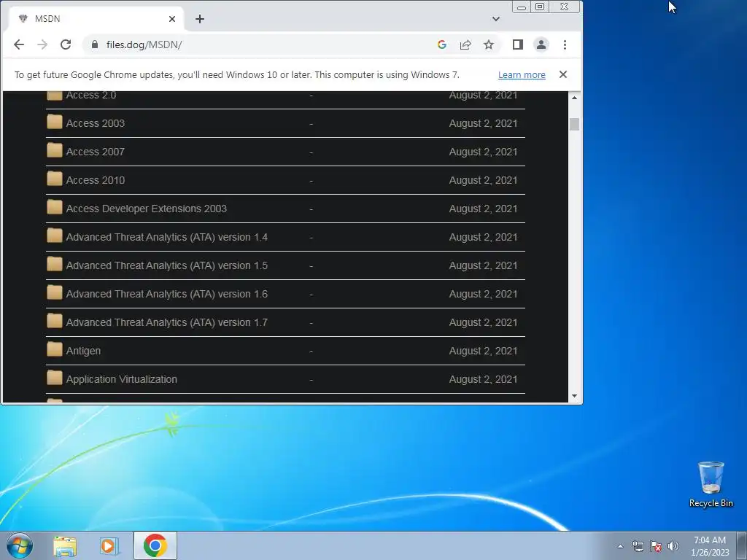
Task: Click Advanced Threat Analytics version 1.4 link
Action: pyautogui.click(x=167, y=237)
